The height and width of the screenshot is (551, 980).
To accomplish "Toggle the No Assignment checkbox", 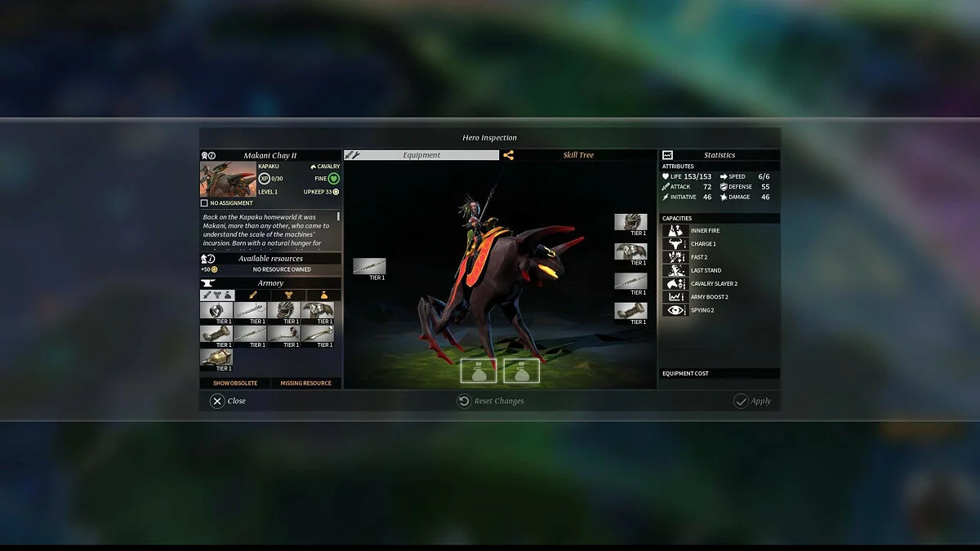I will (204, 203).
